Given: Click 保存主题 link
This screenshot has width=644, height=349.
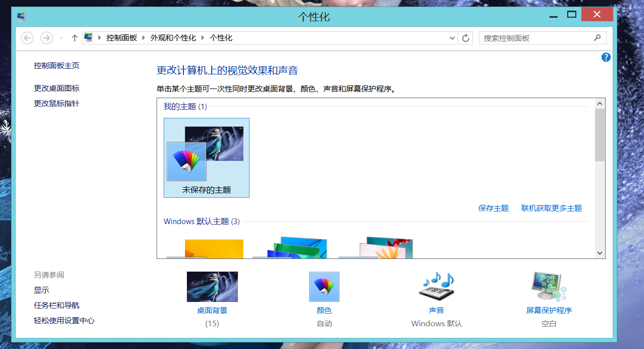Looking at the screenshot, I should click(x=493, y=208).
